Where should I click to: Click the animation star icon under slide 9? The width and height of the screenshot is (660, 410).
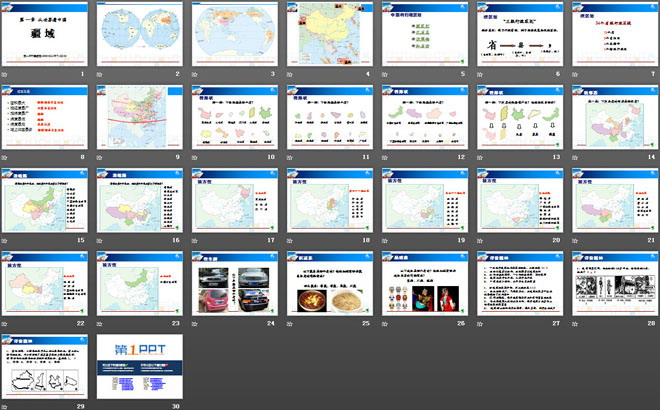[100, 158]
